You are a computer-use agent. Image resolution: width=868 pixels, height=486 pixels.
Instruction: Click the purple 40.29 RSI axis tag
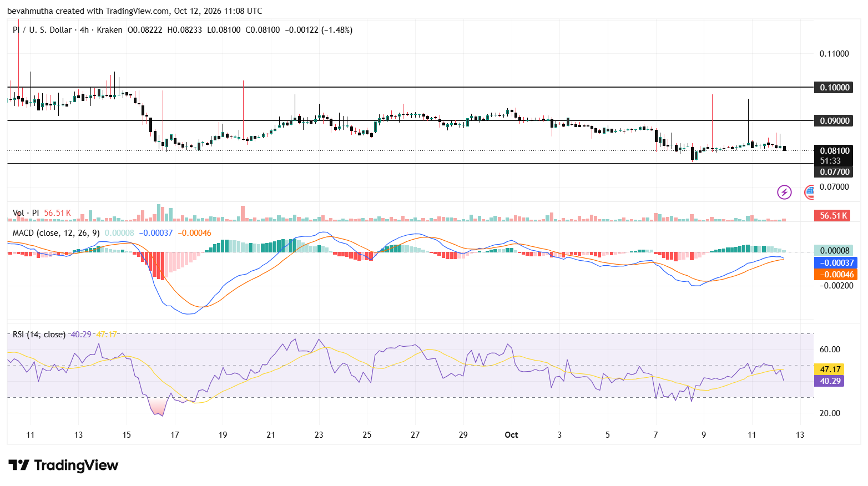coord(829,381)
